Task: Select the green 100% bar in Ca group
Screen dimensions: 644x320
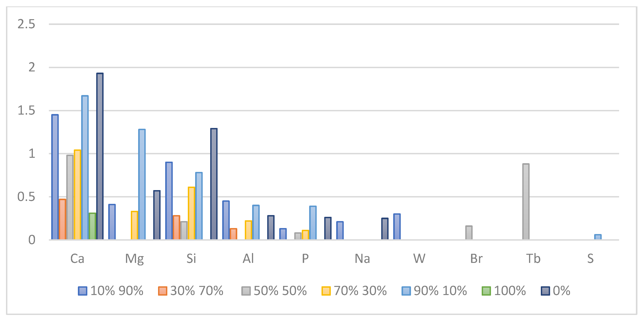Action: [x=93, y=226]
